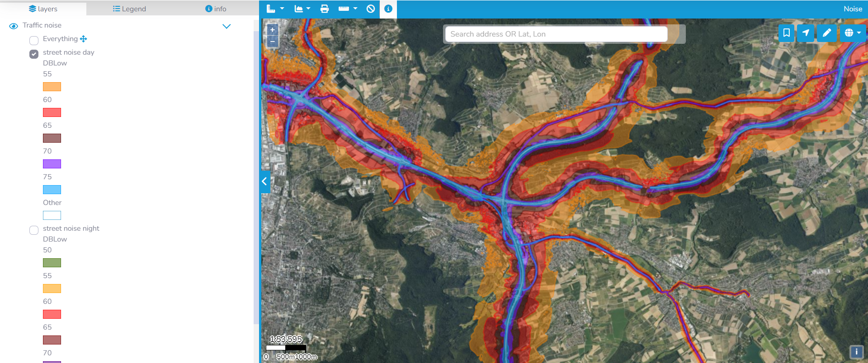Toggle Traffic noise group visibility eye
The width and height of the screenshot is (868, 363).
tap(14, 26)
